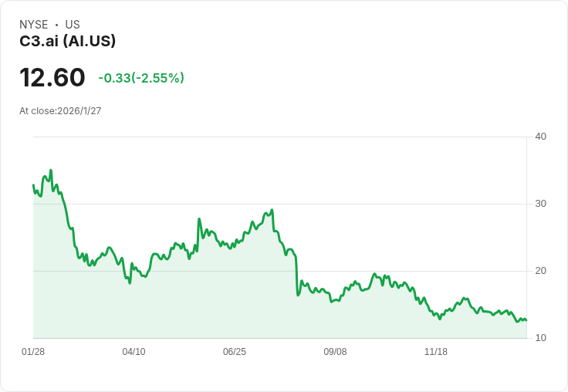The image size is (568, 392).
Task: Click the 12.60 current price
Action: pyautogui.click(x=52, y=78)
